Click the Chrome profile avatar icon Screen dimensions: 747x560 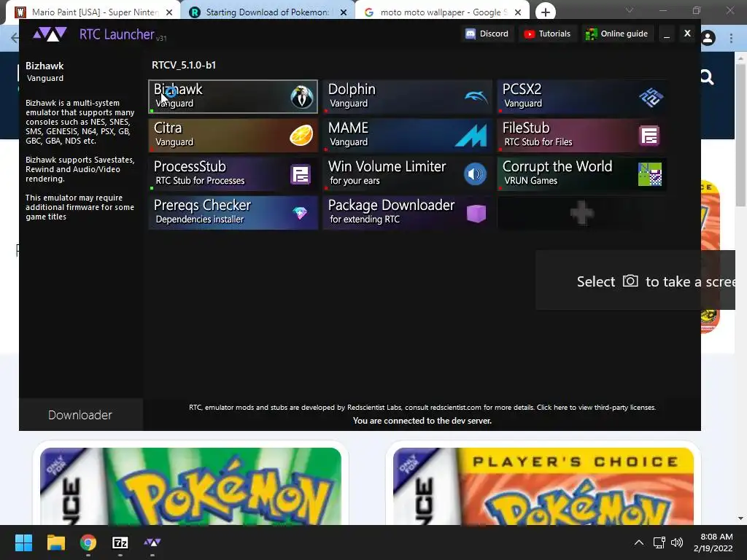[x=708, y=38]
